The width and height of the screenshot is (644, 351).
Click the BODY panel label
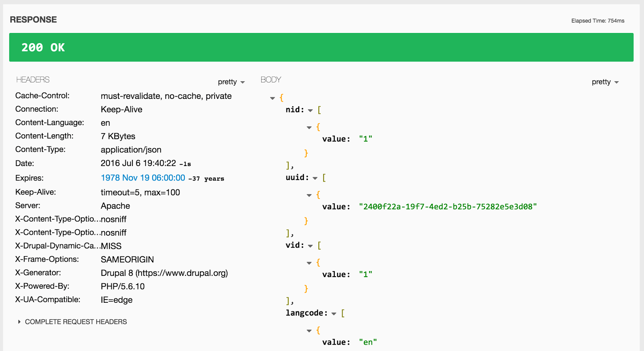click(x=271, y=80)
